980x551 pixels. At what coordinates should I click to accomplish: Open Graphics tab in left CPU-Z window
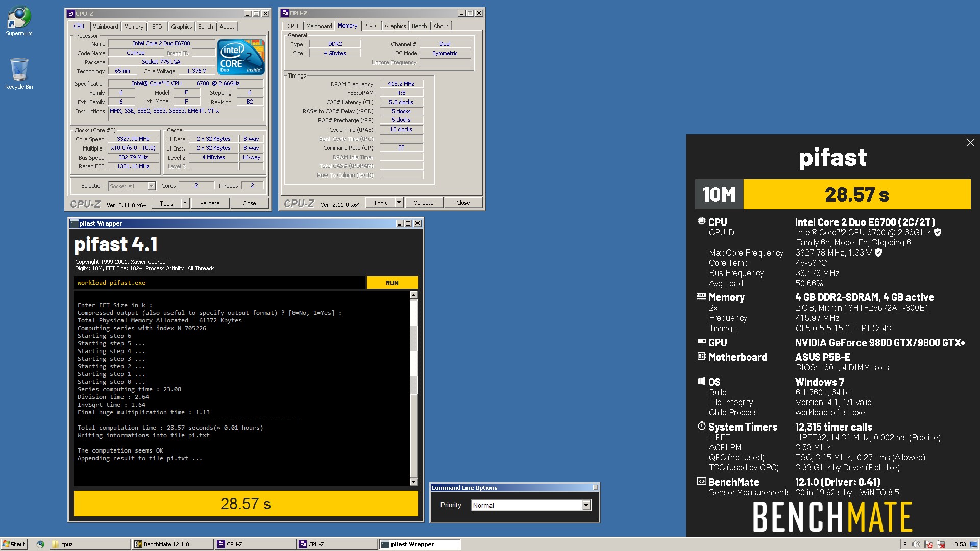click(x=181, y=27)
